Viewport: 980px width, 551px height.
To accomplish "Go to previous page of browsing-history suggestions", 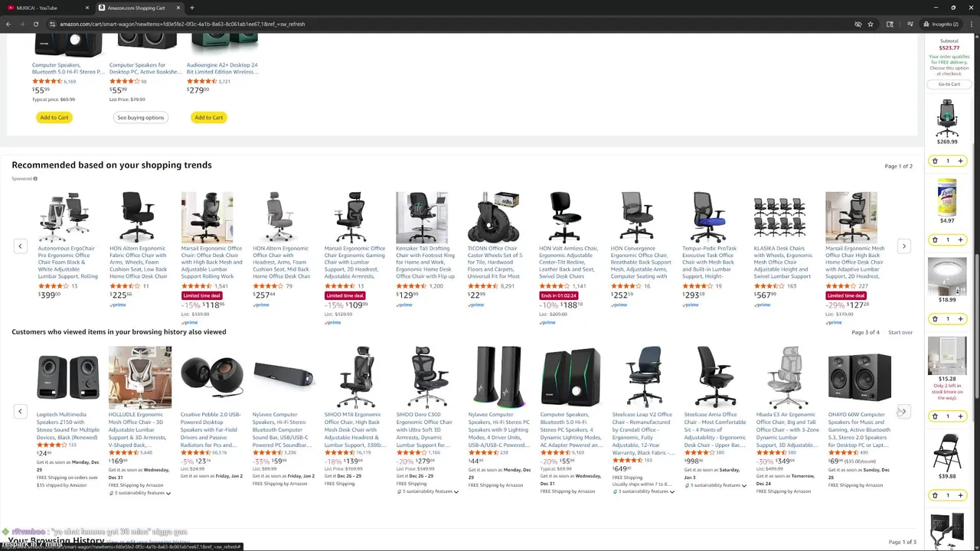I will pos(21,411).
